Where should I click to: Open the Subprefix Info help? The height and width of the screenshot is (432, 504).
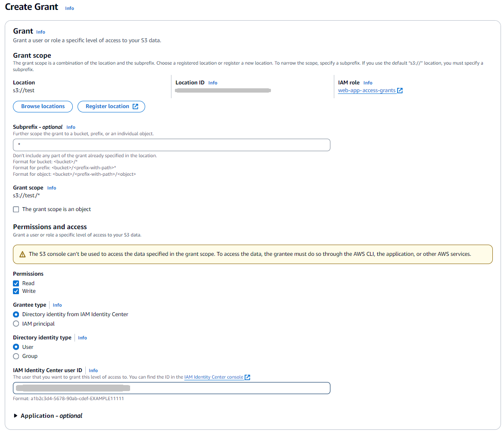[x=71, y=127]
